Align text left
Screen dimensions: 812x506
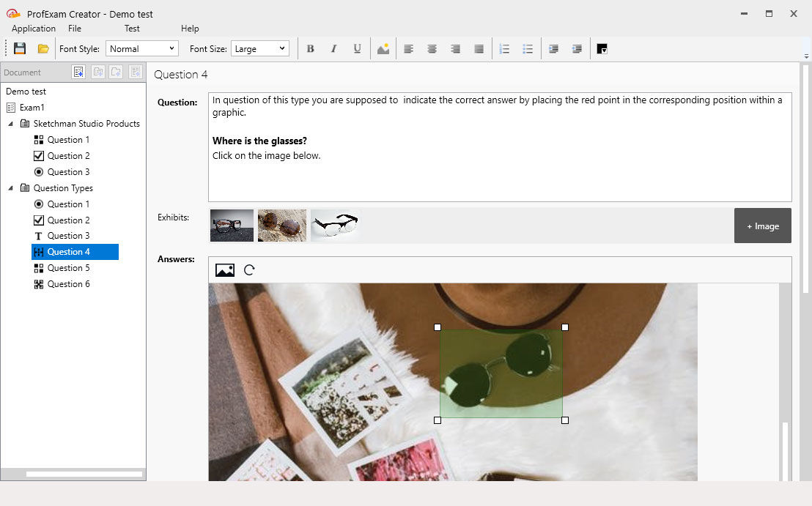point(409,48)
